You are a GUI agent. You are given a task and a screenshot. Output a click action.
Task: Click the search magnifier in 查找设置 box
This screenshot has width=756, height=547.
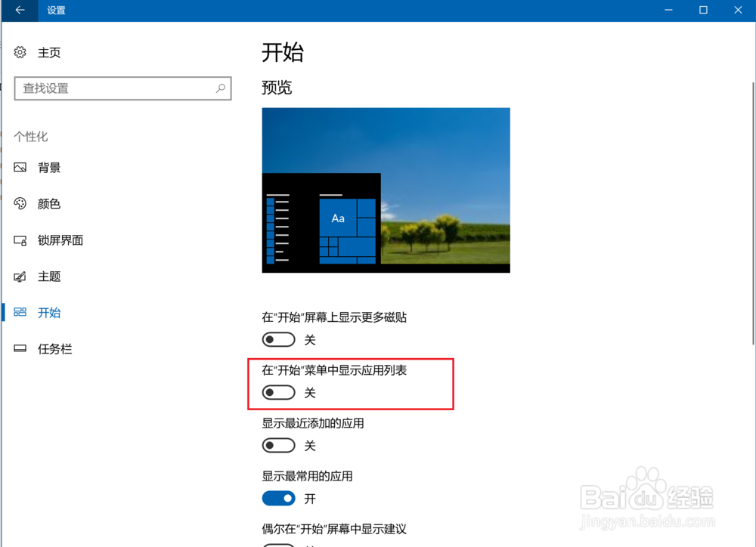[x=220, y=88]
